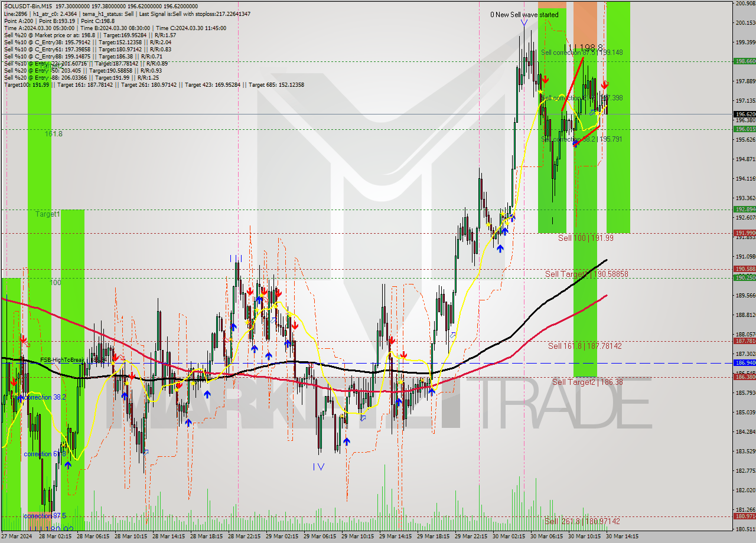Select the 'Sell 261.8 | 180.97142' label
Image resolution: width=756 pixels, height=543 pixels.
pos(582,521)
